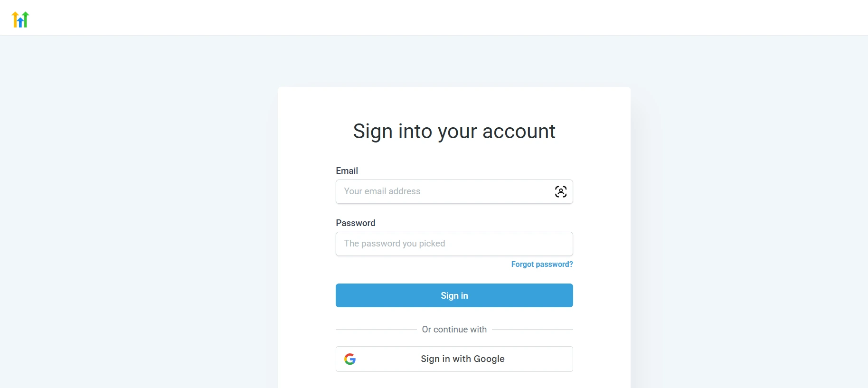Click the blank background right of the sign-in card
This screenshot has height=388, width=868.
(x=750, y=214)
